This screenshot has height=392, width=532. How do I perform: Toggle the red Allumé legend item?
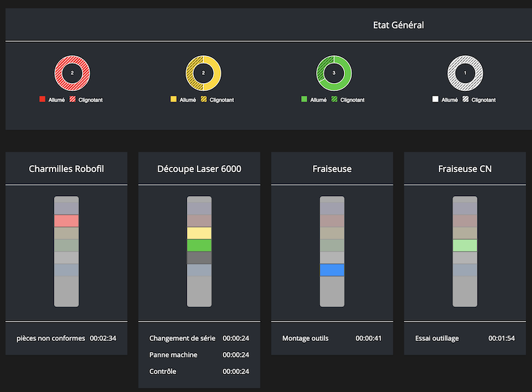tap(52, 100)
